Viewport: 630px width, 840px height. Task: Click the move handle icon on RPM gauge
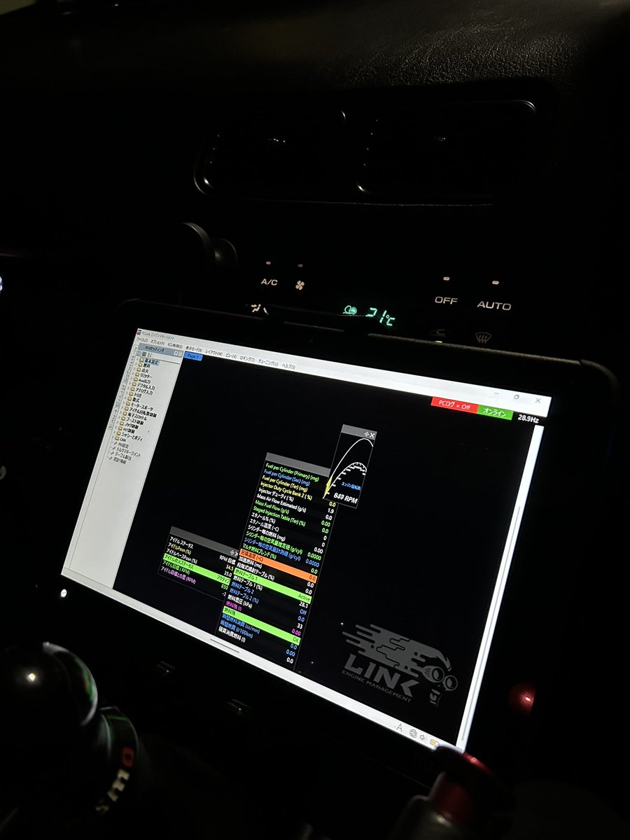tap(366, 435)
